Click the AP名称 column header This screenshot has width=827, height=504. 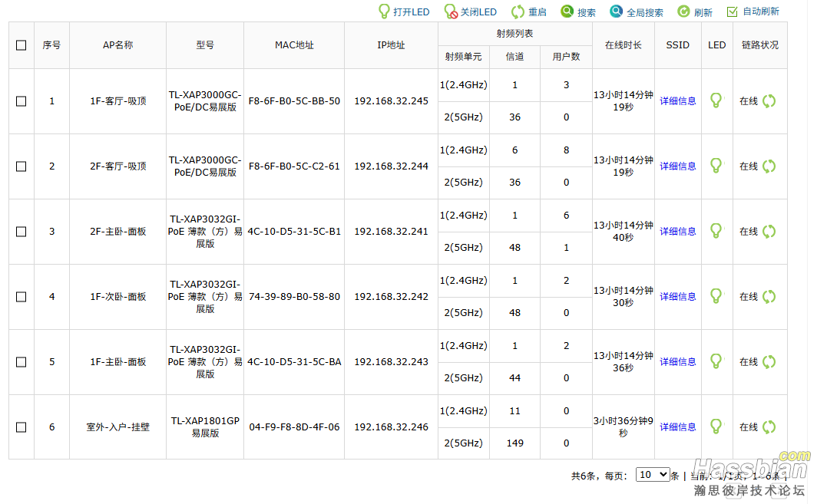pyautogui.click(x=118, y=45)
